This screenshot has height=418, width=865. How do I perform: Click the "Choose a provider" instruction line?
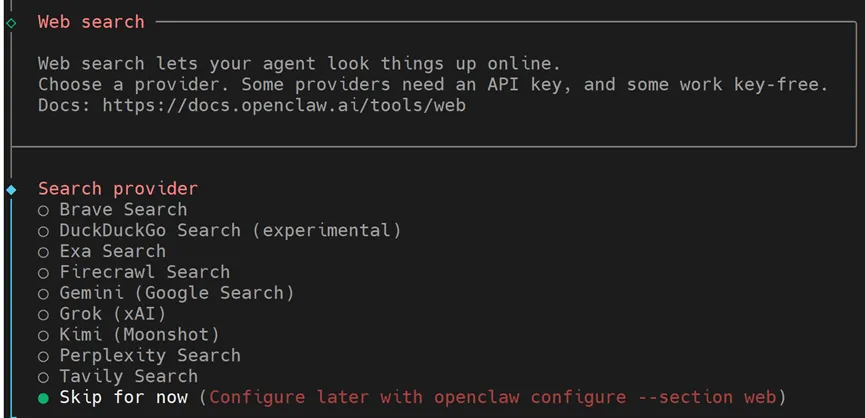[432, 84]
